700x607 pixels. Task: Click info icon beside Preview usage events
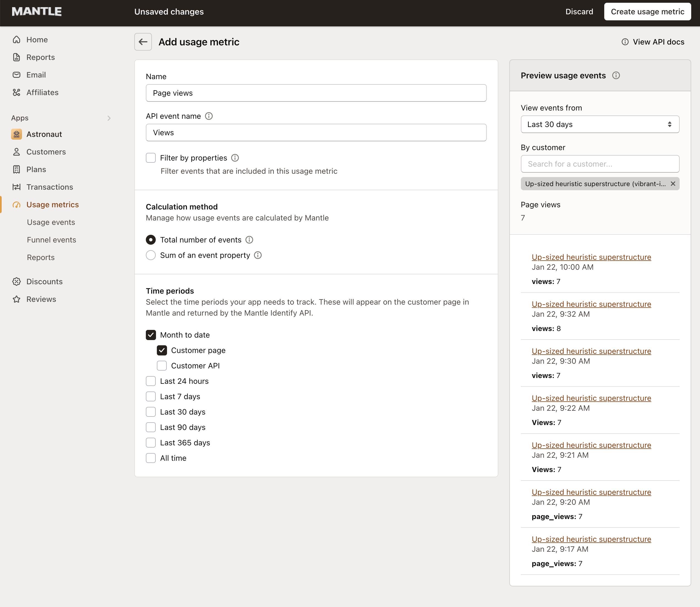pos(616,76)
